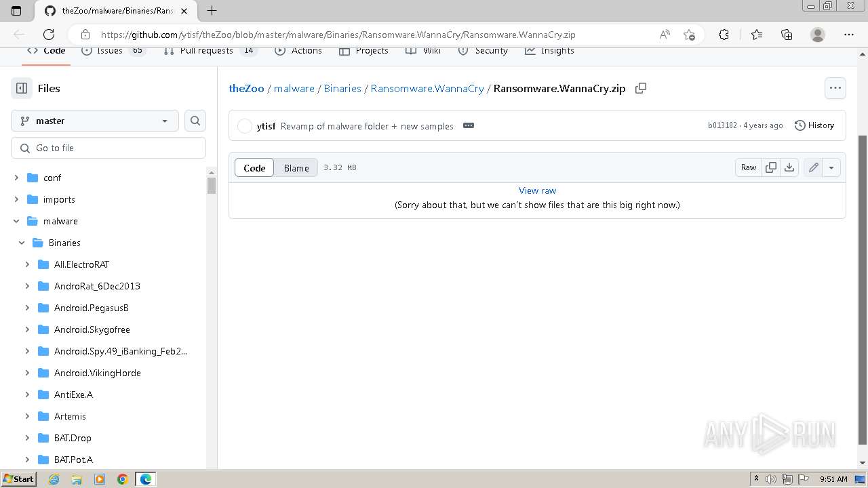
Task: View site information lock icon
Action: pos(85,35)
